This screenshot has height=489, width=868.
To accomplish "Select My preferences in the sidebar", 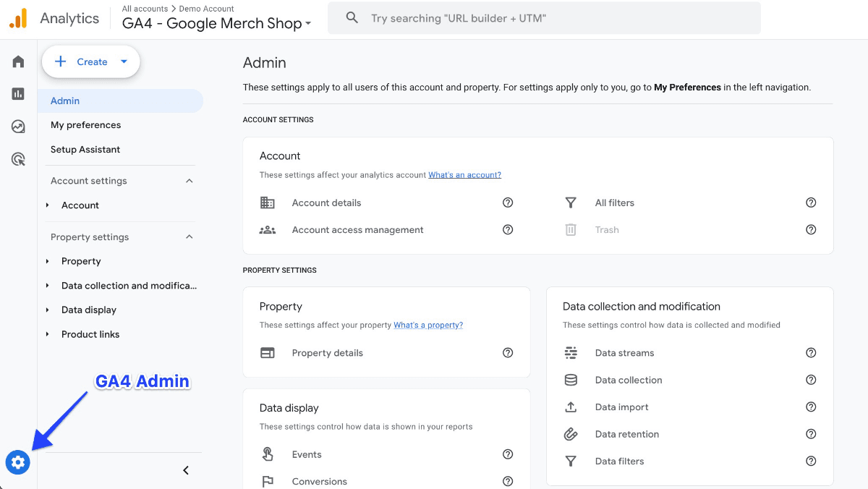I will tap(85, 125).
